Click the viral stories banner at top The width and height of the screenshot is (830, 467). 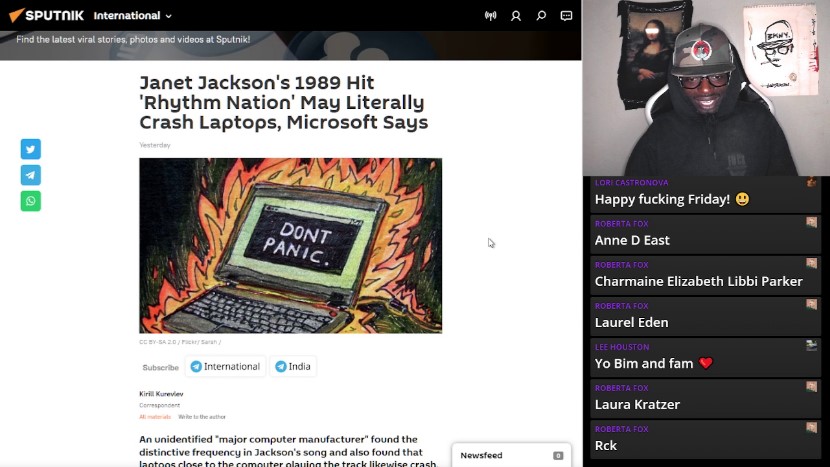click(x=290, y=42)
